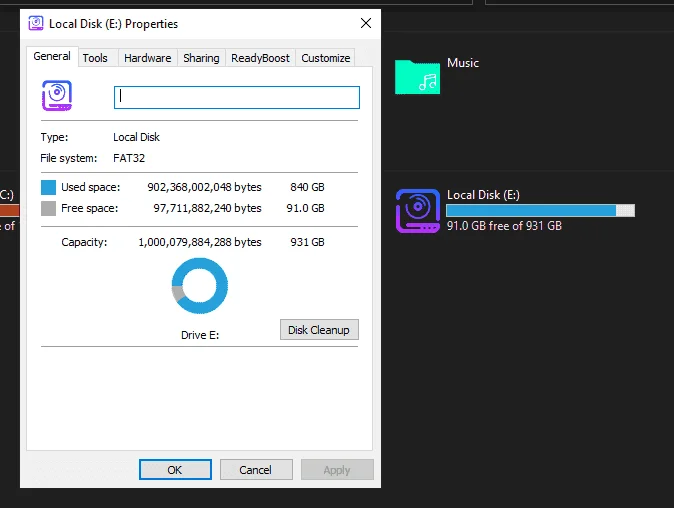
Task: Click the 'Type:' label
Action: (x=54, y=137)
